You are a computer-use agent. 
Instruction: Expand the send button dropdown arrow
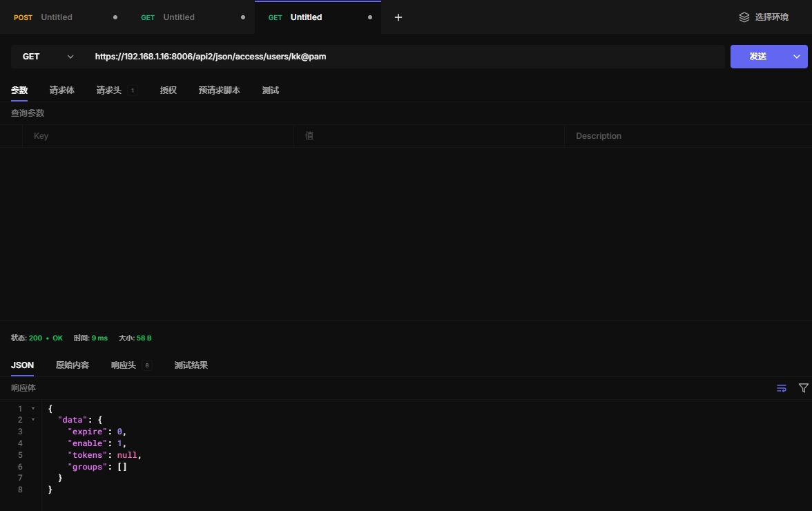pyautogui.click(x=796, y=57)
